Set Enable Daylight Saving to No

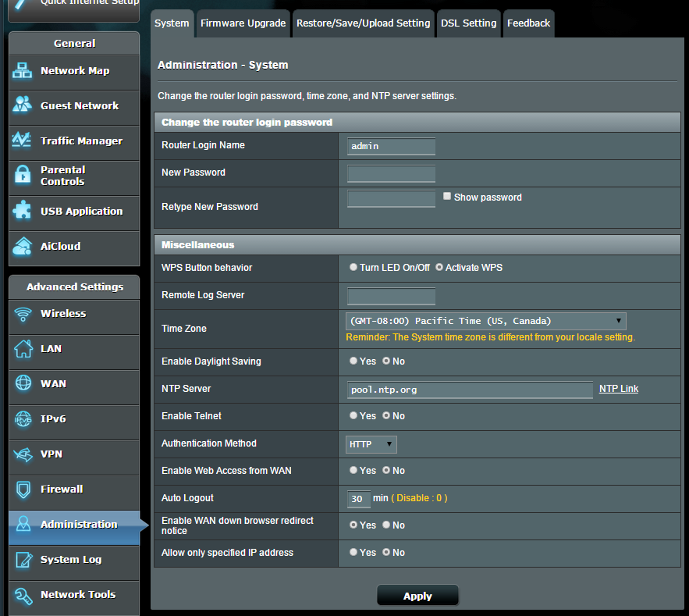pos(386,361)
